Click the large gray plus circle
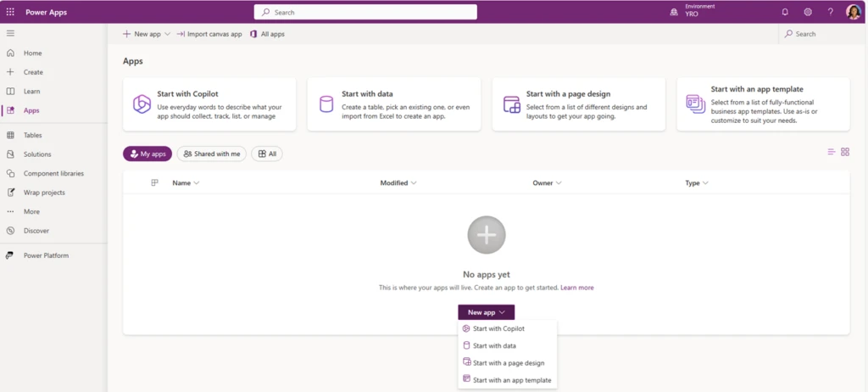The image size is (868, 392). click(x=487, y=235)
